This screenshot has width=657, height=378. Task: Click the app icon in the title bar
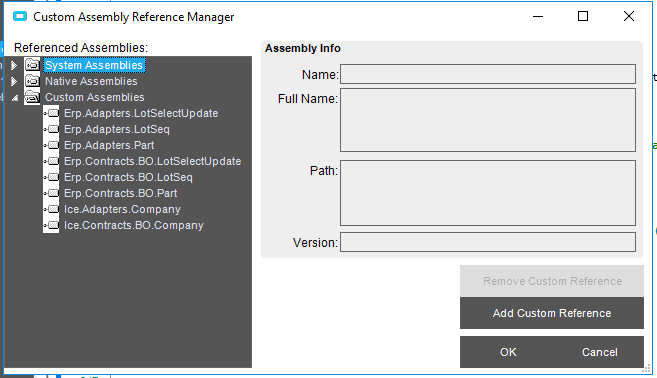click(x=20, y=17)
